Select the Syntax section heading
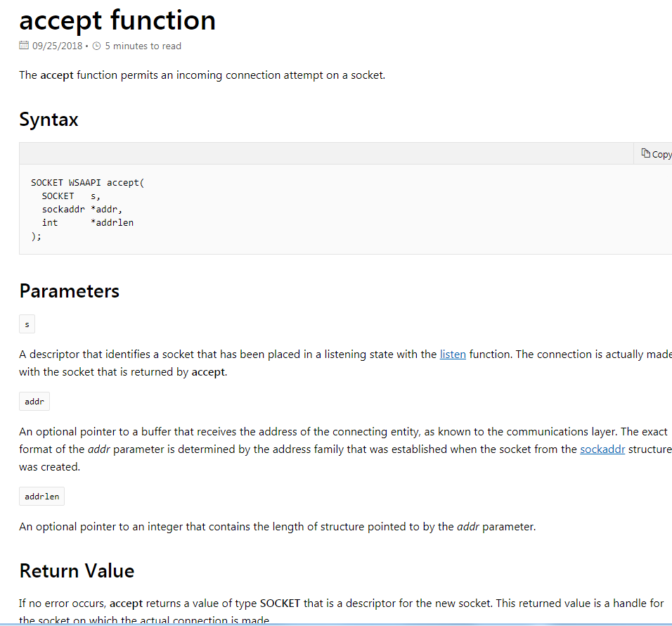 (49, 119)
